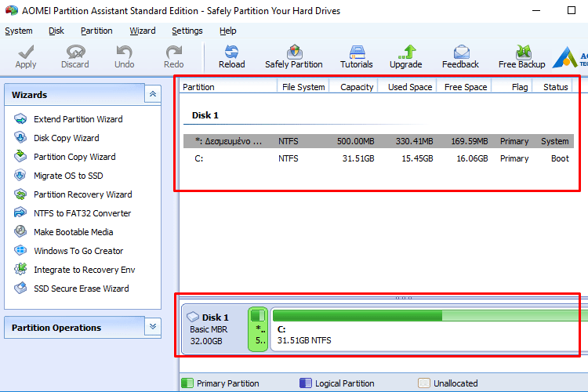
Task: Click the AOMEI app icon in title bar
Action: (x=11, y=10)
